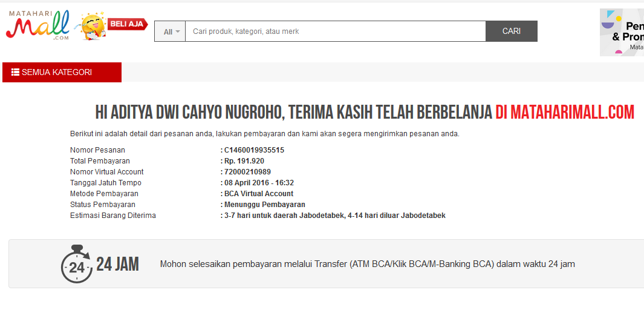This screenshot has width=644, height=310.
Task: Click the promo banner thumbnail at top right
Action: pos(622,33)
